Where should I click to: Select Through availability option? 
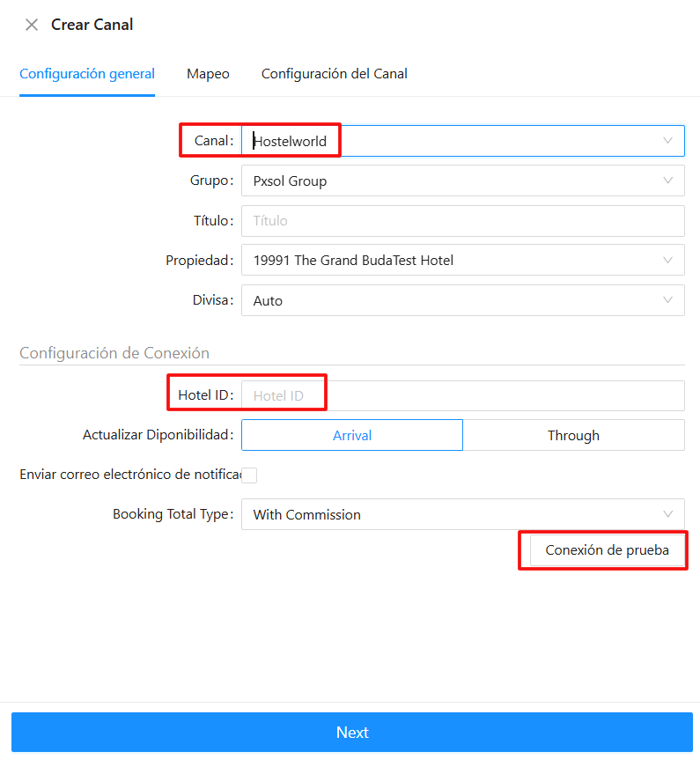click(x=573, y=435)
